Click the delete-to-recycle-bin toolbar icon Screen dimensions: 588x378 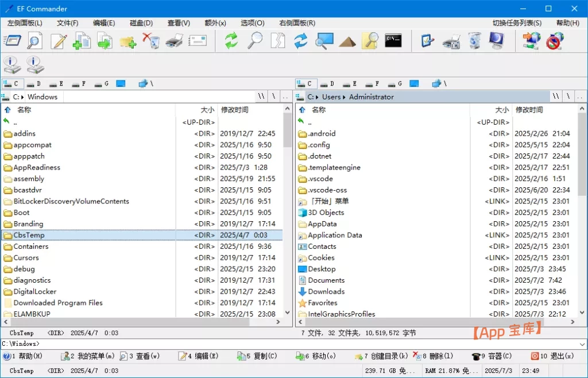point(151,41)
